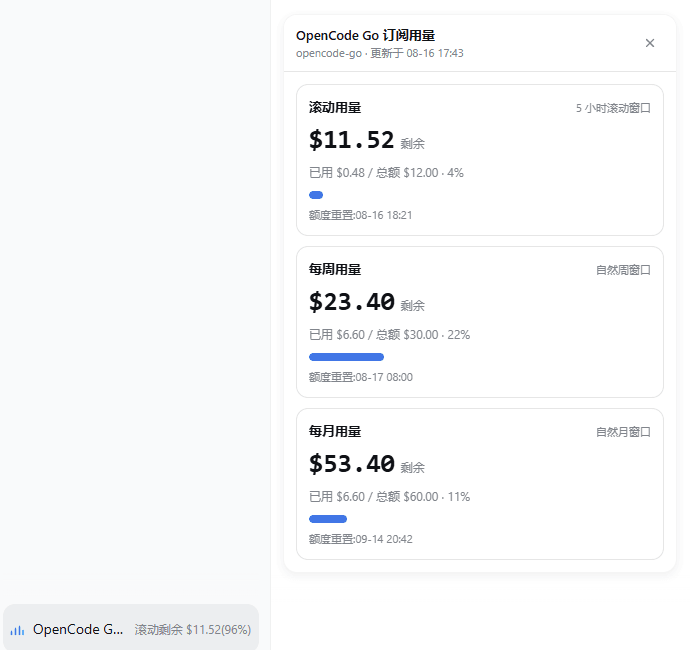Click the 自然周窗口 label
The height and width of the screenshot is (650, 690).
[x=623, y=270]
